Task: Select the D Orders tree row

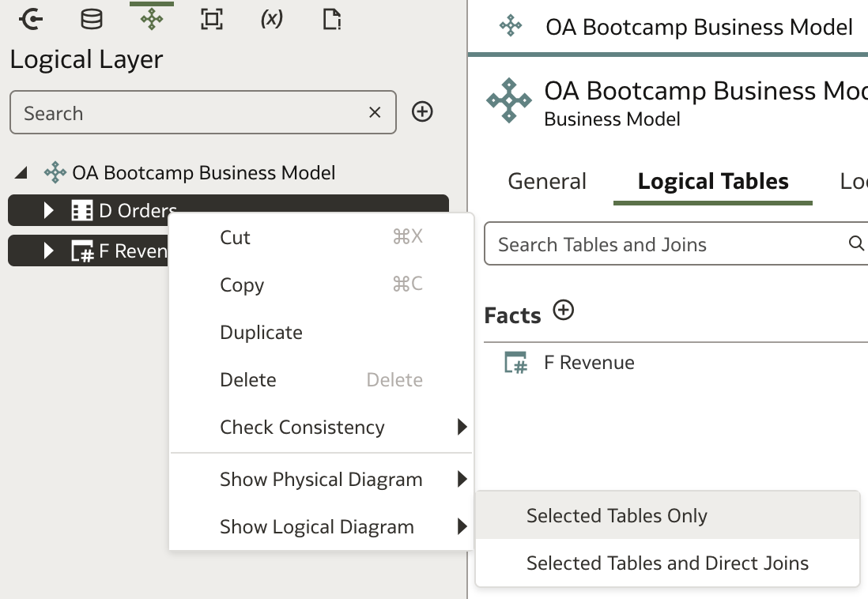Action: click(x=228, y=210)
